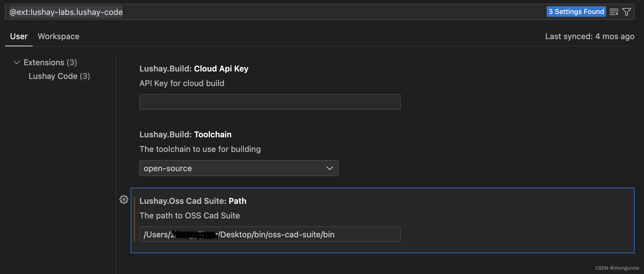Click the Lushay.Oss Cad Suite: Path title

coord(193,201)
